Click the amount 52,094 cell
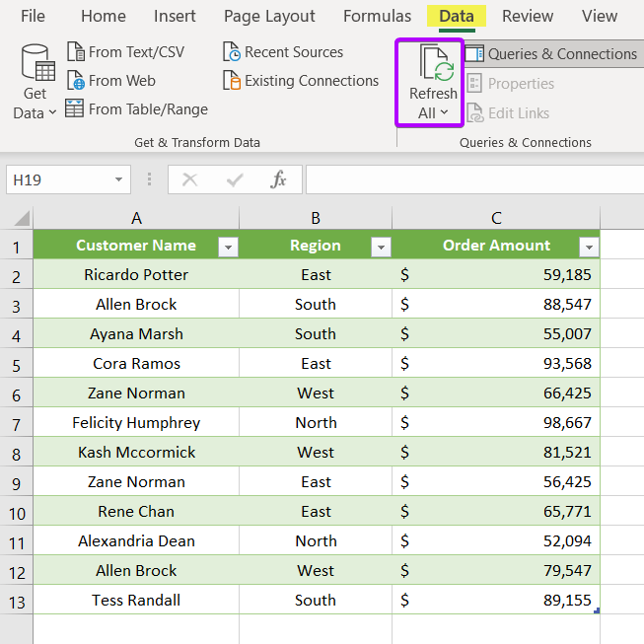The height and width of the screenshot is (644, 644). coord(496,540)
